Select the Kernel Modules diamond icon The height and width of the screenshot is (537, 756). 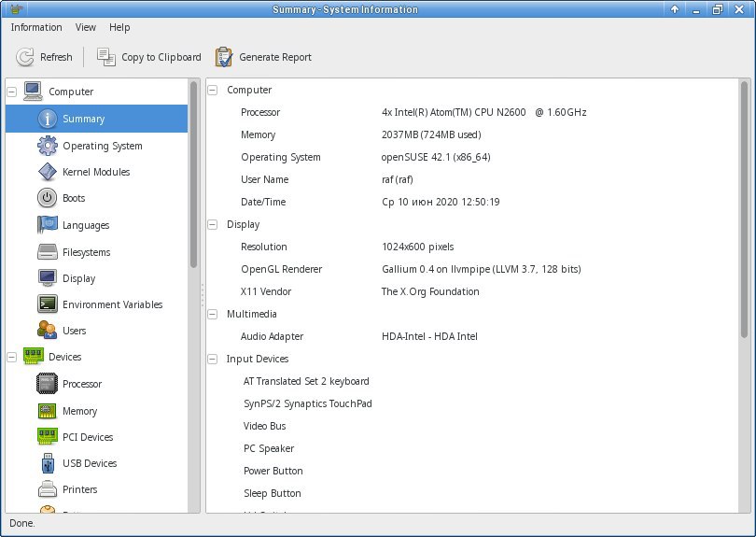coord(48,172)
